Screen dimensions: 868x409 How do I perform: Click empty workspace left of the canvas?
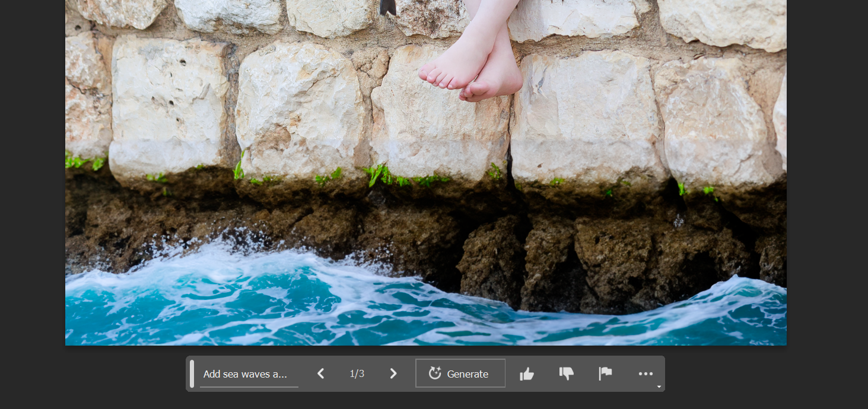32,178
